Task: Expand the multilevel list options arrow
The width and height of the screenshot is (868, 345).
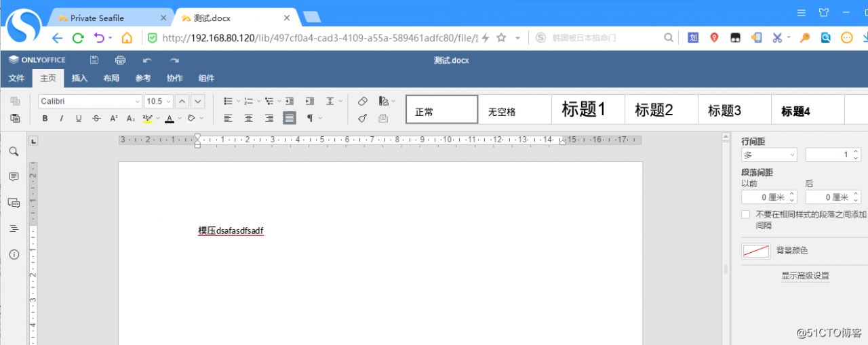Action: pyautogui.click(x=279, y=101)
